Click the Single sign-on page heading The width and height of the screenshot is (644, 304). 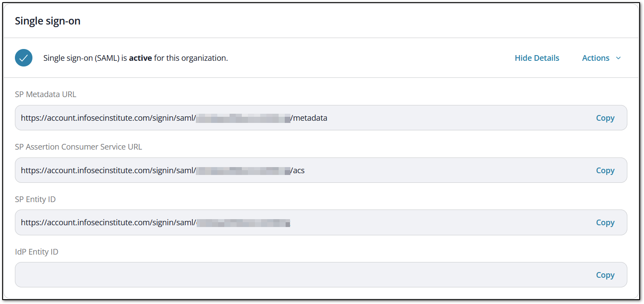coord(47,21)
